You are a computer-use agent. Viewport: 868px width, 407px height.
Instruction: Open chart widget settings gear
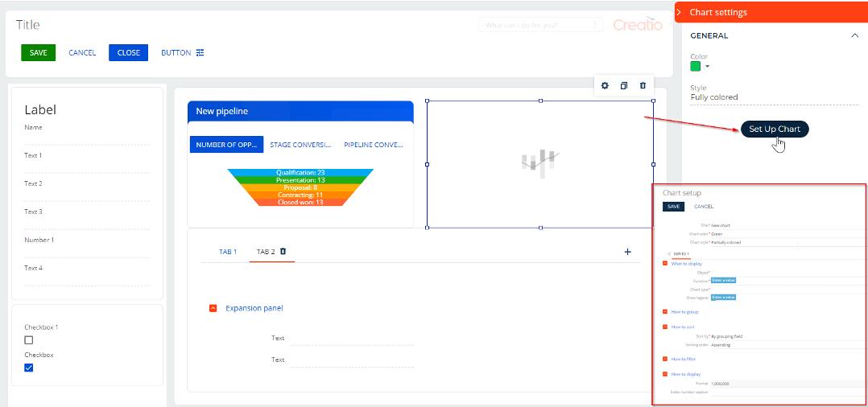[x=606, y=85]
